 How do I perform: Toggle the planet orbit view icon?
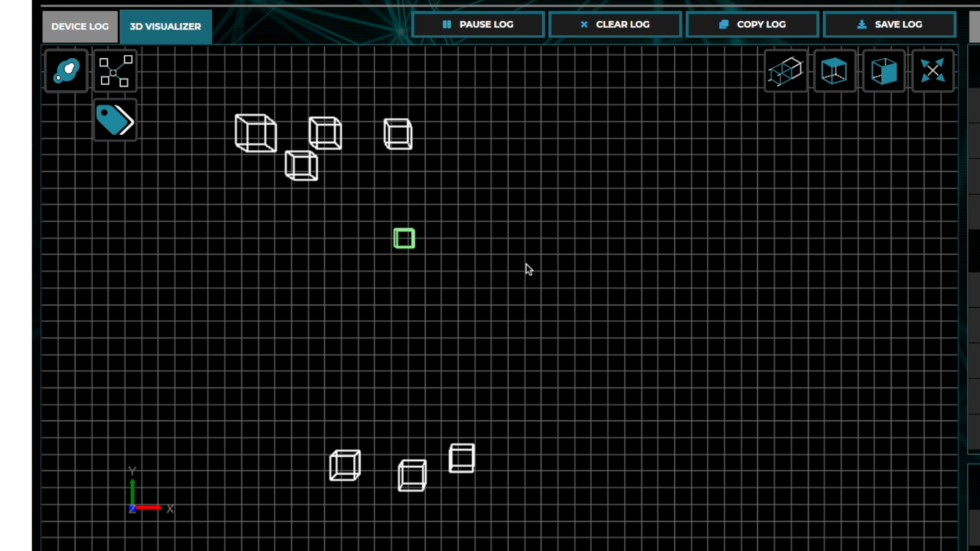(66, 71)
